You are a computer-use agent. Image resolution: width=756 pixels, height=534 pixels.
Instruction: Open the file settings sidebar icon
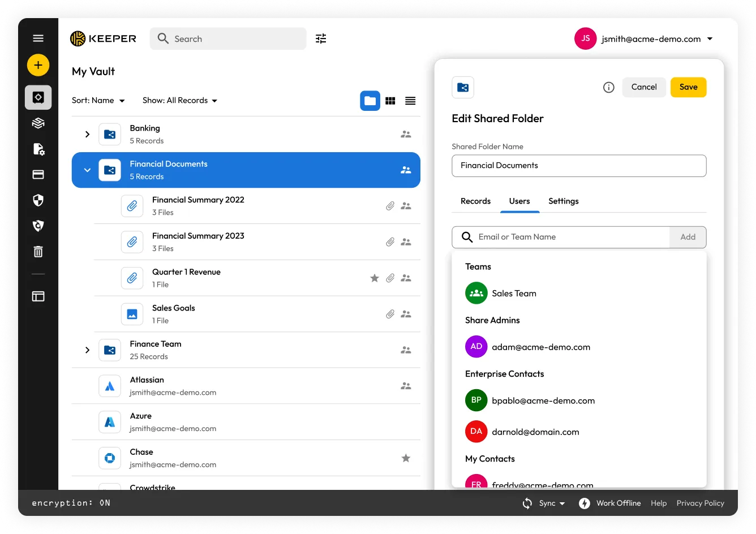tap(38, 149)
